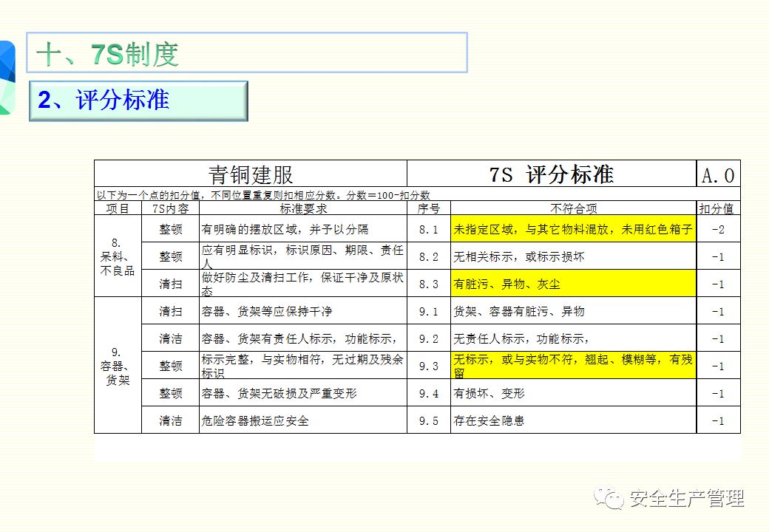Click highlighted cell "有脏污、异物、灰尘"
769x532 pixels.
point(573,284)
